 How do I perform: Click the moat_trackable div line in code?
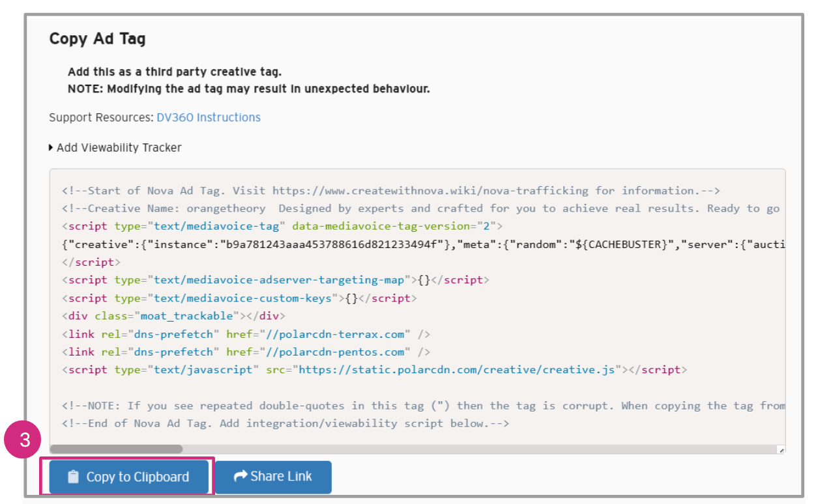coord(173,316)
